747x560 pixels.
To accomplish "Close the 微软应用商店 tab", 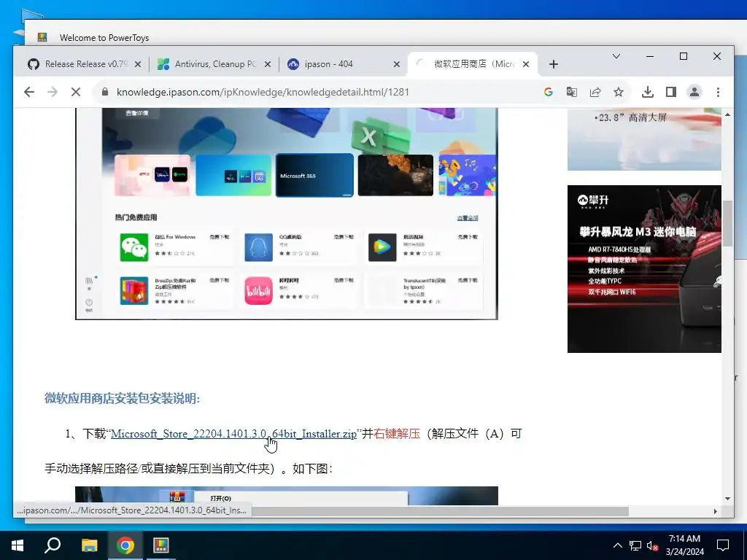I will coord(526,64).
